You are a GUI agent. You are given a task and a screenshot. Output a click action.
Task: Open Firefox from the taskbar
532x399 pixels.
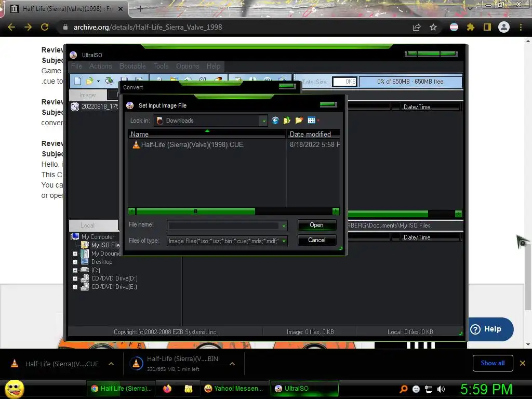[167, 389]
